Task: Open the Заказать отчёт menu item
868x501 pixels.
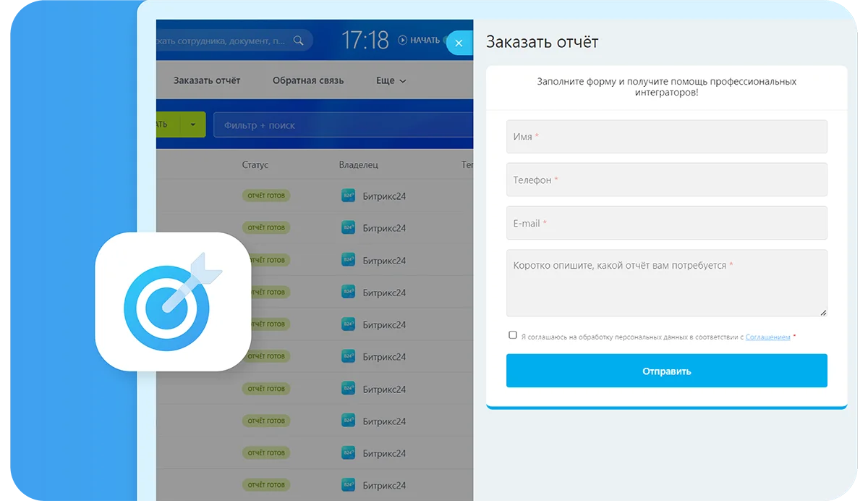Action: 207,80
